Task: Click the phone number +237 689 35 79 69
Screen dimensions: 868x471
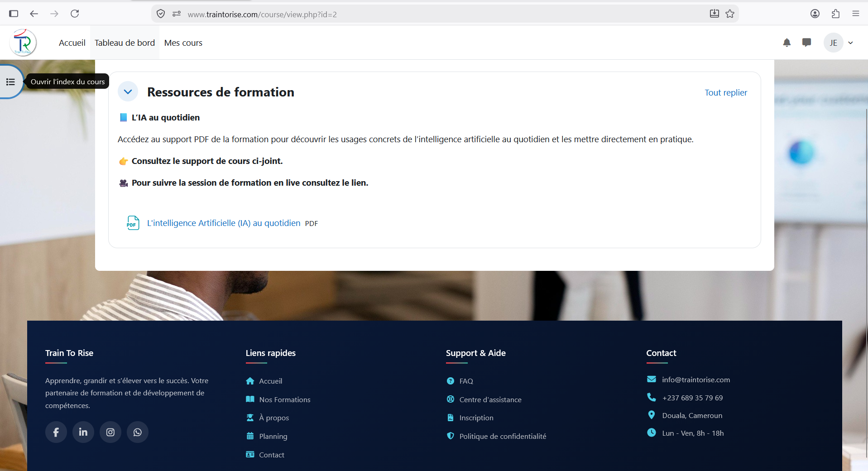Action: (692, 398)
